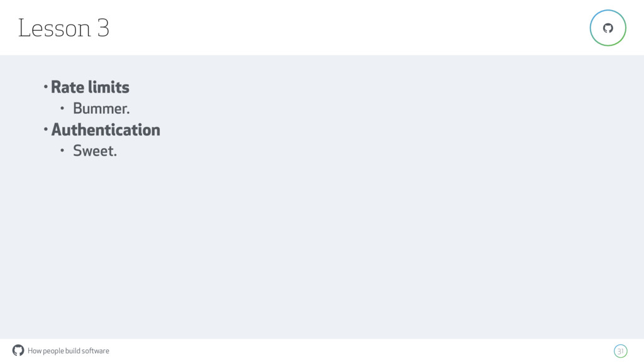Click the bullet dot before Rate limits

click(x=45, y=87)
